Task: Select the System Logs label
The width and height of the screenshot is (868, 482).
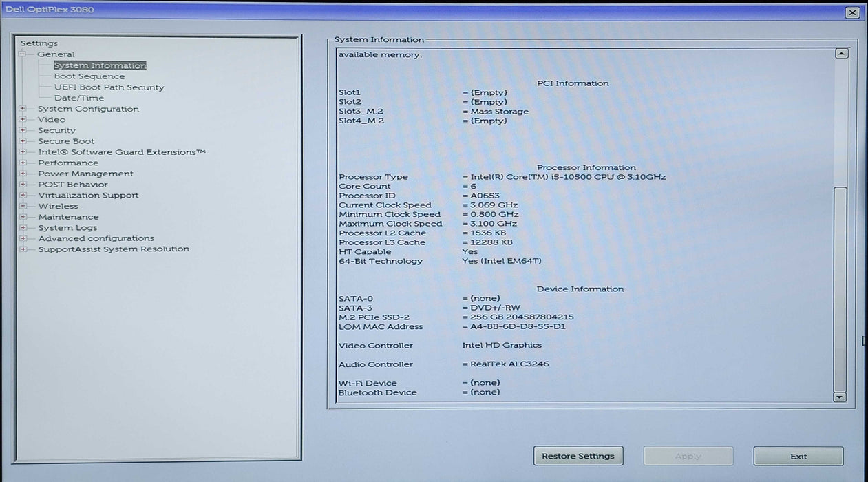Action: (x=67, y=228)
